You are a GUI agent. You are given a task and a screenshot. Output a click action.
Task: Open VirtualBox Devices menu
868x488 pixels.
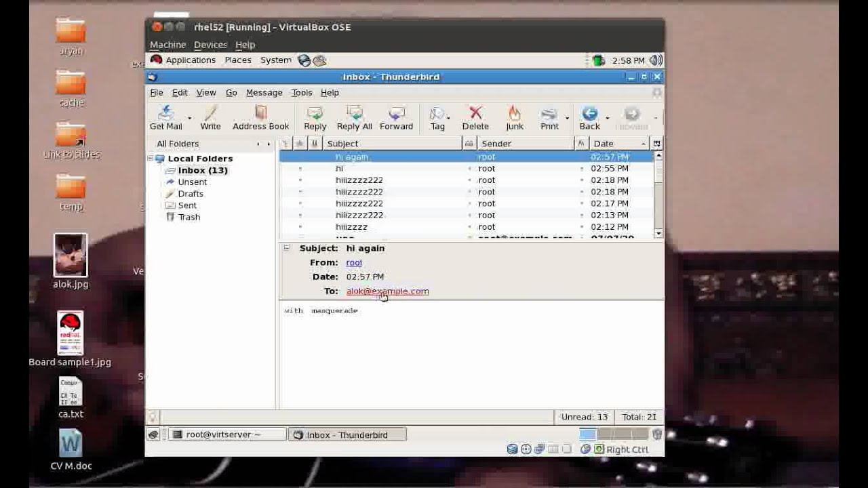210,45
